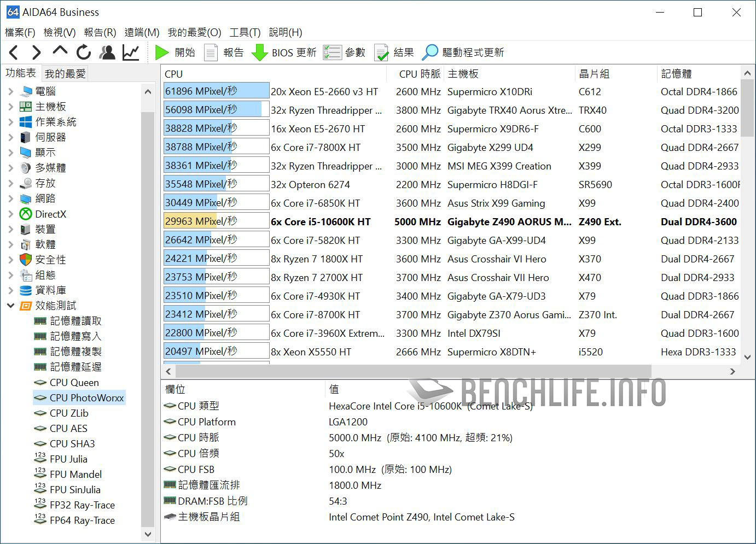Viewport: 756px width, 544px height.
Task: Click the user profile silhouette icon
Action: coord(107,52)
